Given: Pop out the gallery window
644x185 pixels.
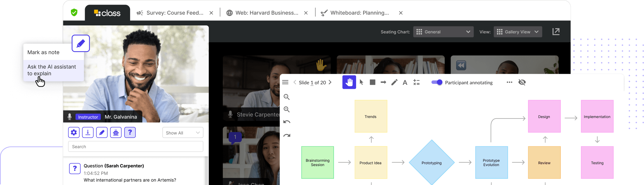Looking at the screenshot, I should coord(556,32).
